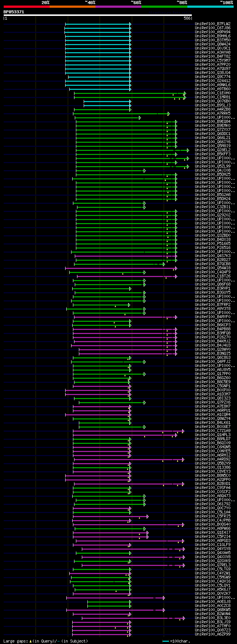Click the green alignment bar for UniRef100_C1EQH0

click(130, 93)
